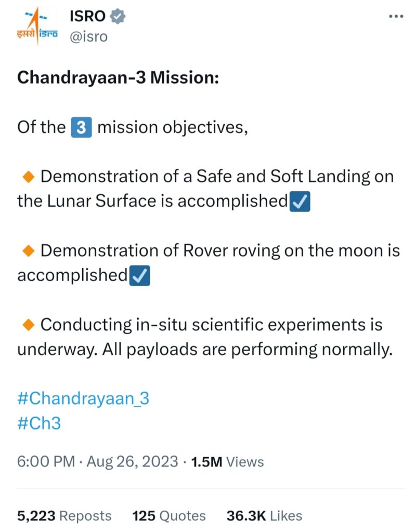
Task: Open the #Chandrayaan_3 hashtag
Action: 83,398
